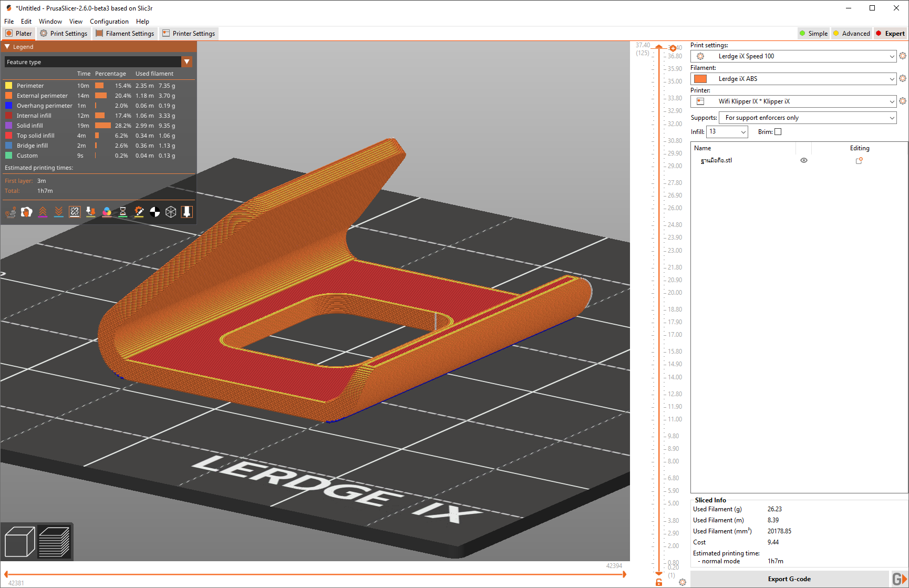Open the Help menu
909x588 pixels.
[142, 22]
